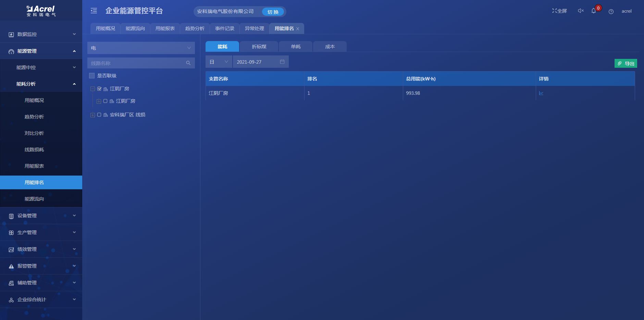Screen dimensions: 644x320
Task: Open the 电 energy type dropdown
Action: [141, 48]
